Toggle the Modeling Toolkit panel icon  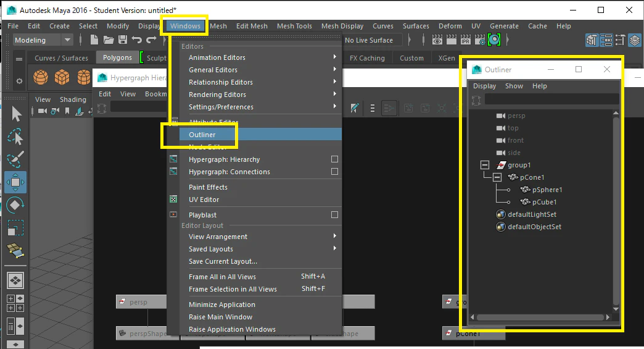tap(592, 40)
